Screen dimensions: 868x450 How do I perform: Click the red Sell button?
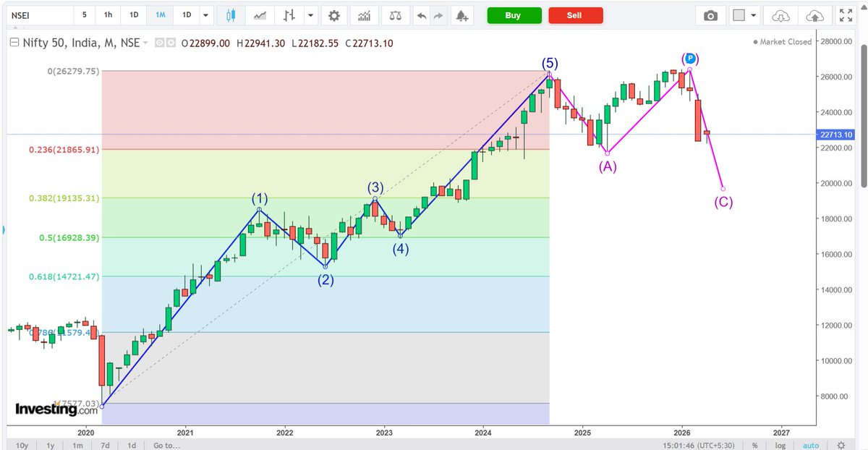pos(575,15)
